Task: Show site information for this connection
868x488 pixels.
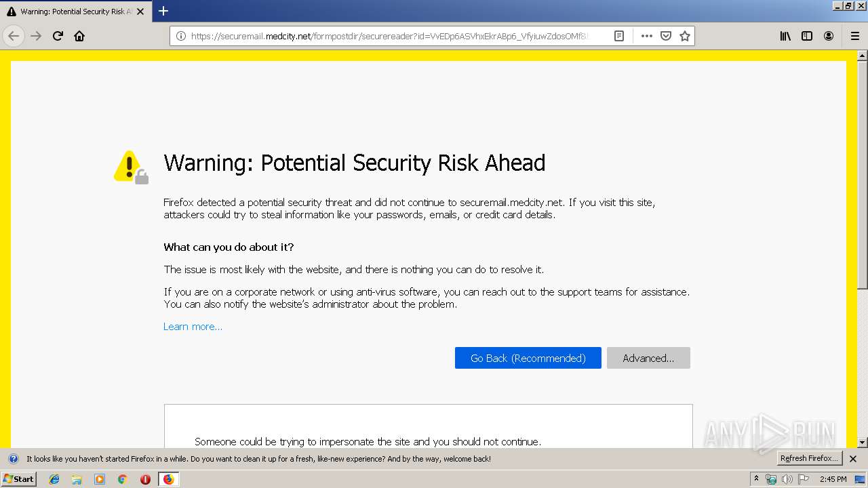Action: click(181, 36)
